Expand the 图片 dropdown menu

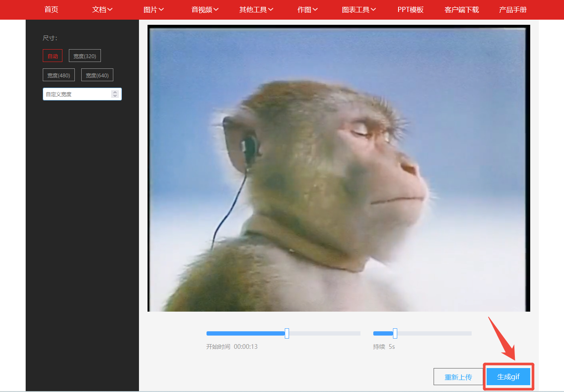click(x=154, y=9)
